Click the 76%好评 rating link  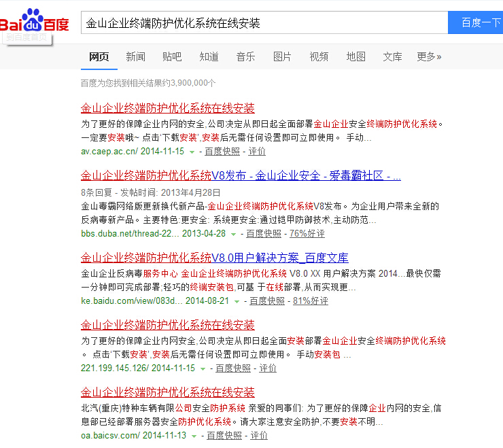click(307, 234)
